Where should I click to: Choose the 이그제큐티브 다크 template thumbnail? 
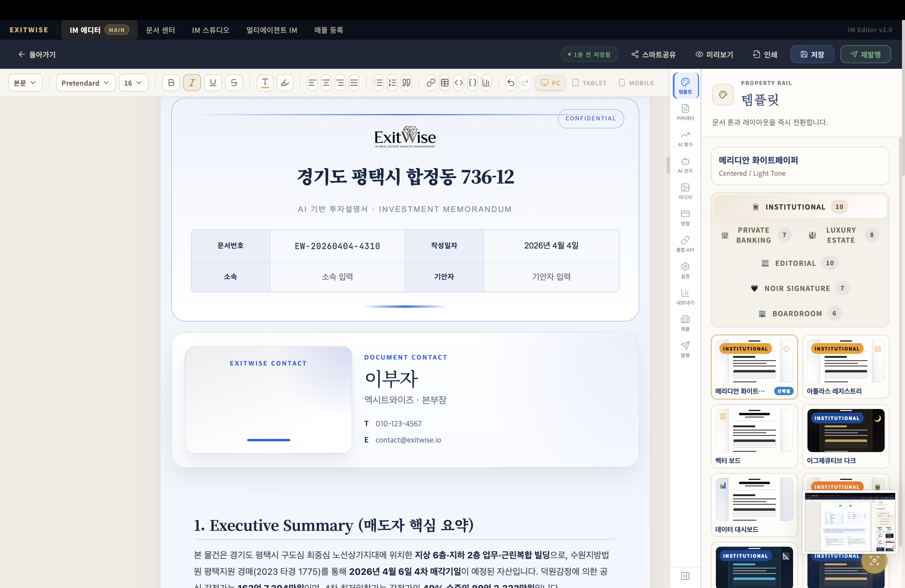point(845,436)
